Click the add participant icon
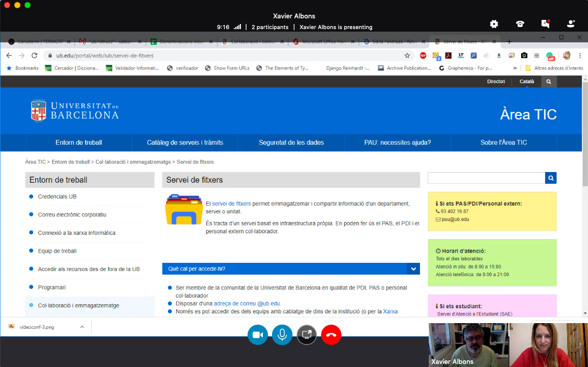The height and width of the screenshot is (367, 588). (x=571, y=24)
